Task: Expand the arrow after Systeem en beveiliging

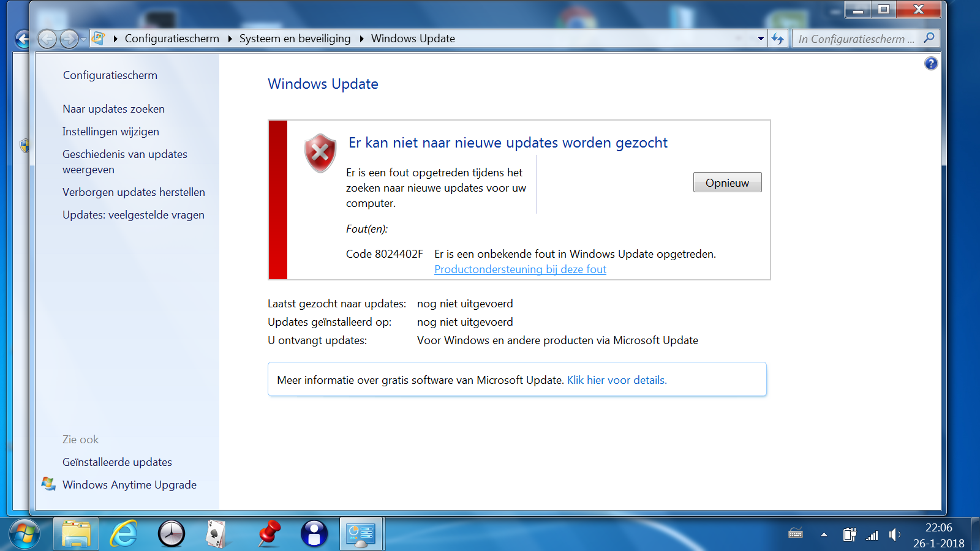Action: (361, 39)
